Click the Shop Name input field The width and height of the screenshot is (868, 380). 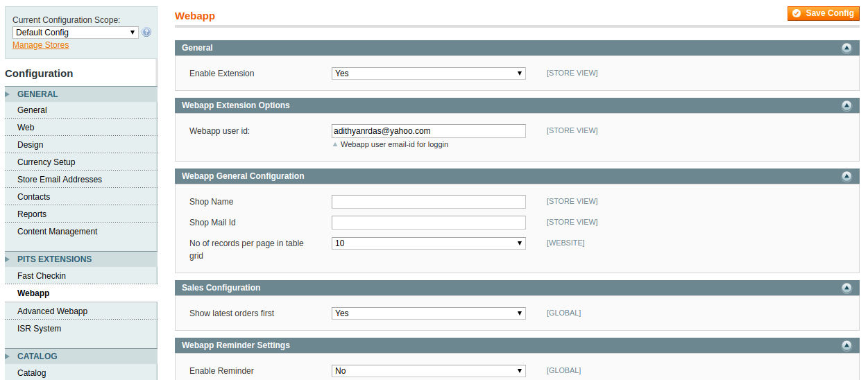[428, 202]
